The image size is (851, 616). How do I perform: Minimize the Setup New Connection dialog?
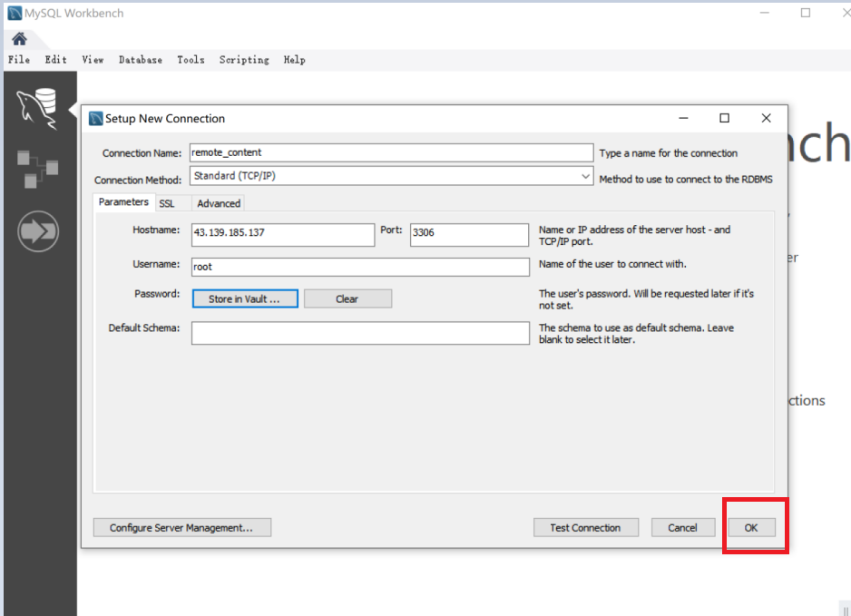684,118
